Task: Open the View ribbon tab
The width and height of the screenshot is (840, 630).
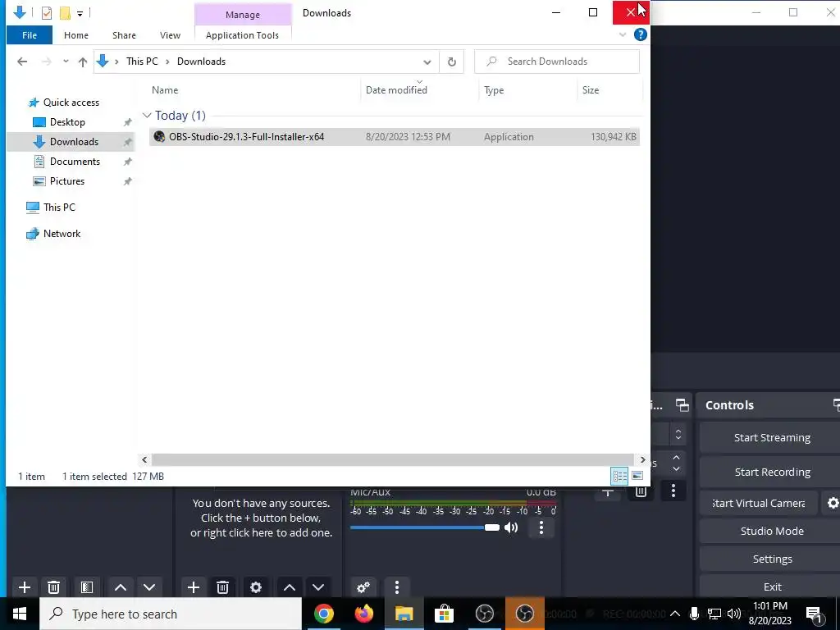Action: pos(170,35)
